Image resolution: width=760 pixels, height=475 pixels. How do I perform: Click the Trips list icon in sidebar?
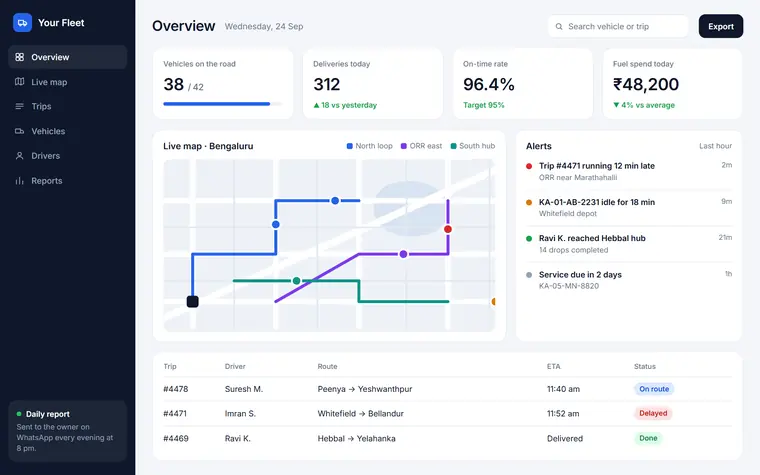(19, 106)
